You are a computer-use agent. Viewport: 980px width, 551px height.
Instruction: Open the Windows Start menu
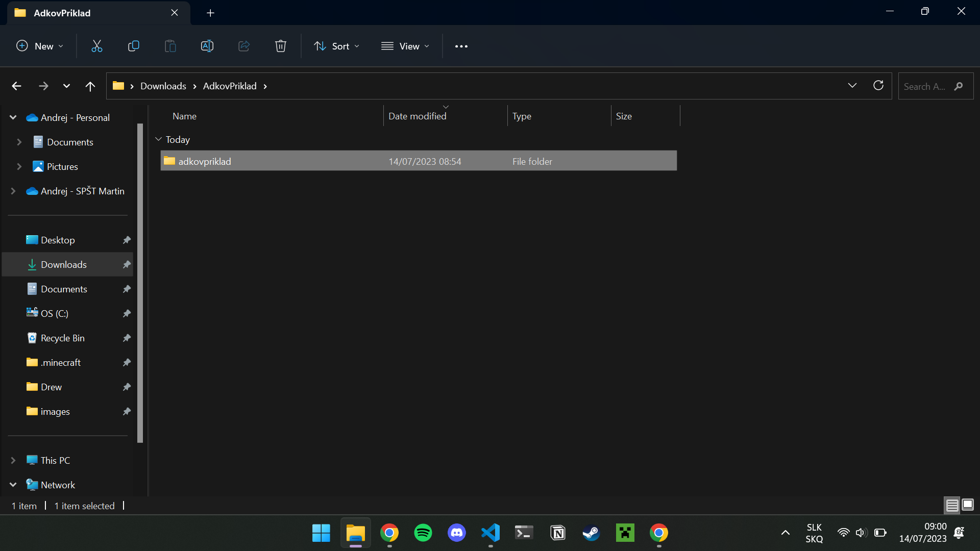321,533
